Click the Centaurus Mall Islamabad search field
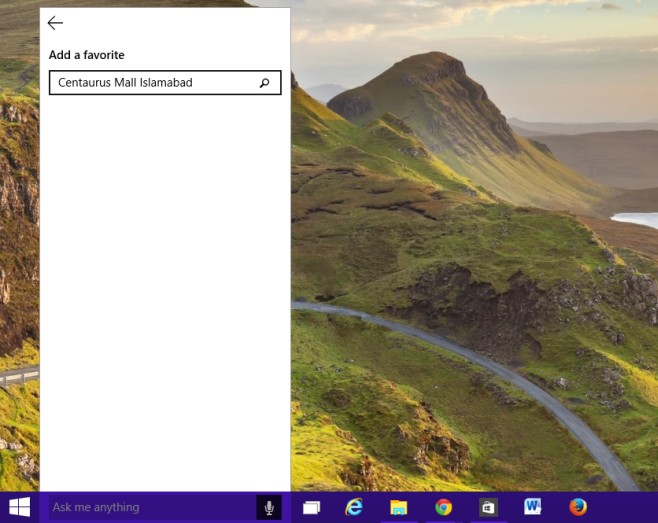The height and width of the screenshot is (523, 658). coord(165,83)
